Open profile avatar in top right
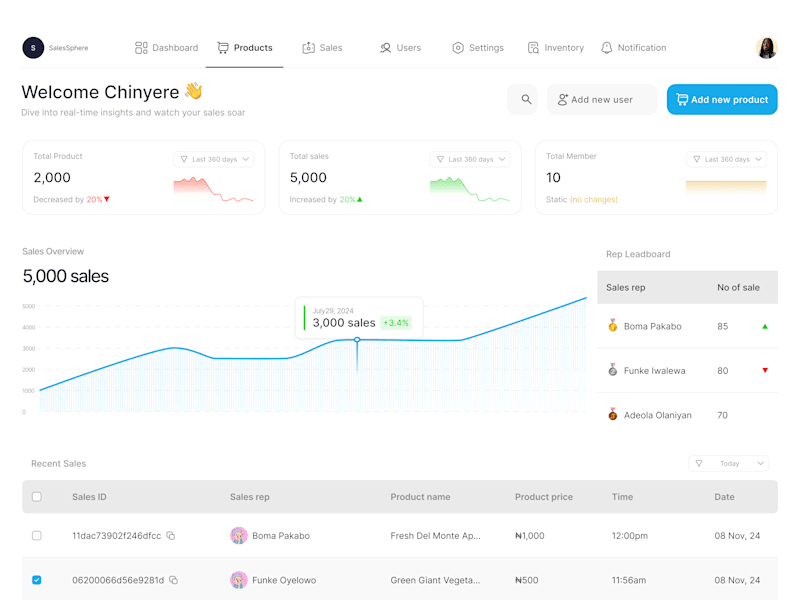This screenshot has width=800, height=600. click(x=766, y=48)
